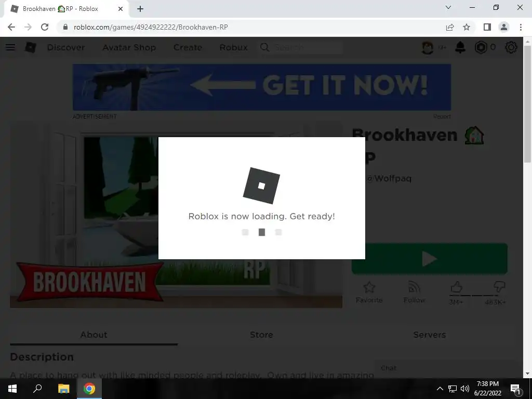Open the user avatar profile icon

[x=427, y=47]
